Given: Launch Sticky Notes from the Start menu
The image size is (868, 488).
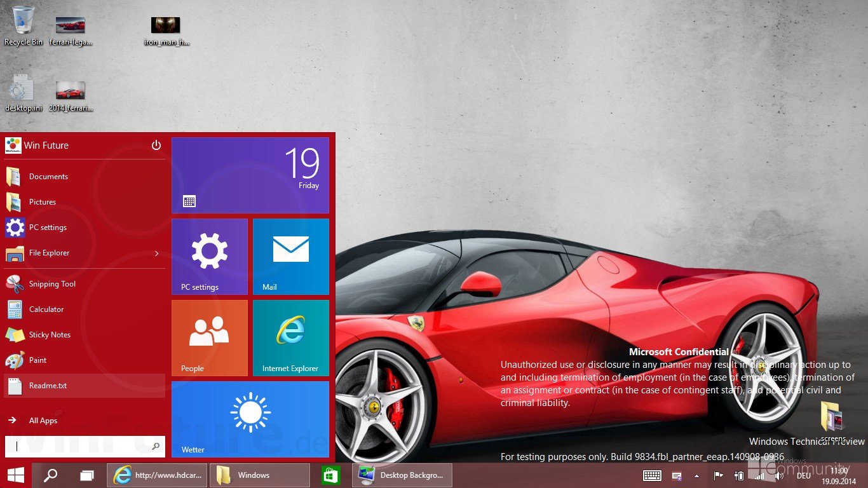Looking at the screenshot, I should (85, 335).
